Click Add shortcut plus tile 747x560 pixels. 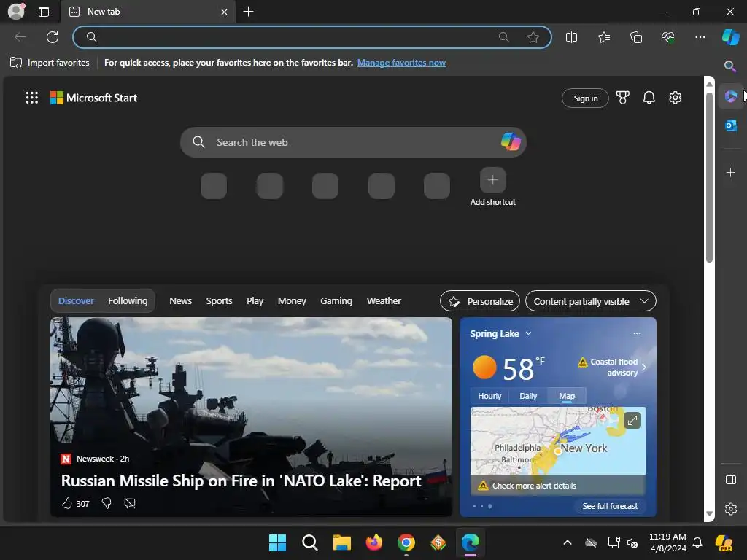pos(492,180)
